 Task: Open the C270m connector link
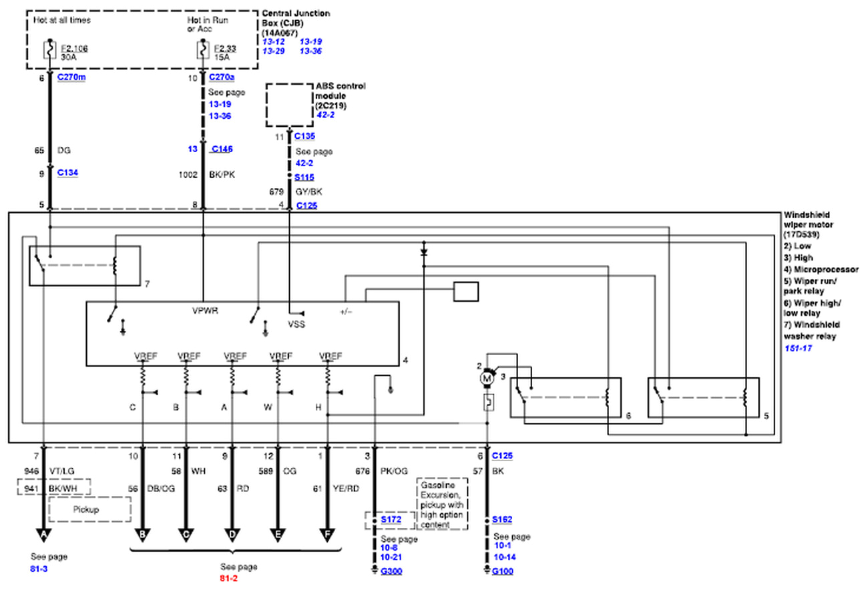[x=71, y=77]
